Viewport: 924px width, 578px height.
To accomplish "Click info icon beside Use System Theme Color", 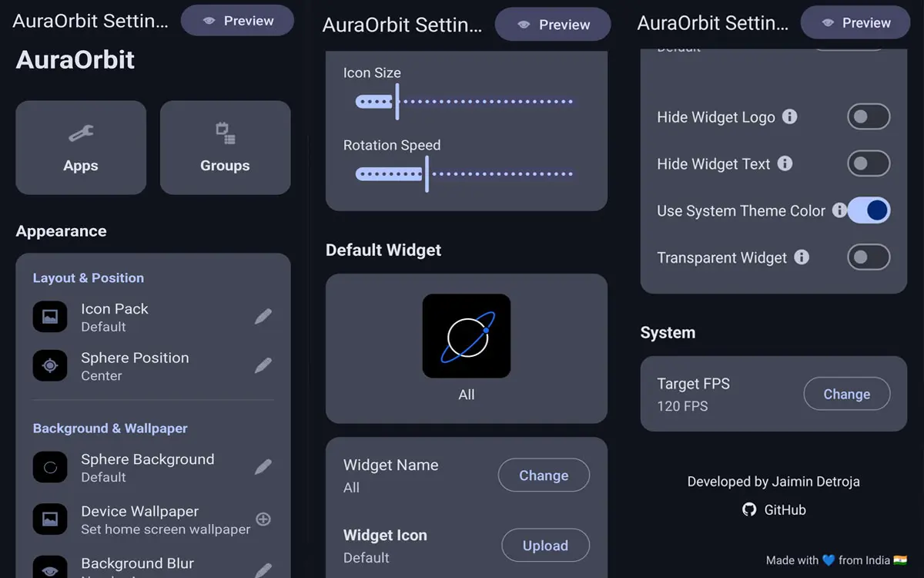I will tap(839, 210).
